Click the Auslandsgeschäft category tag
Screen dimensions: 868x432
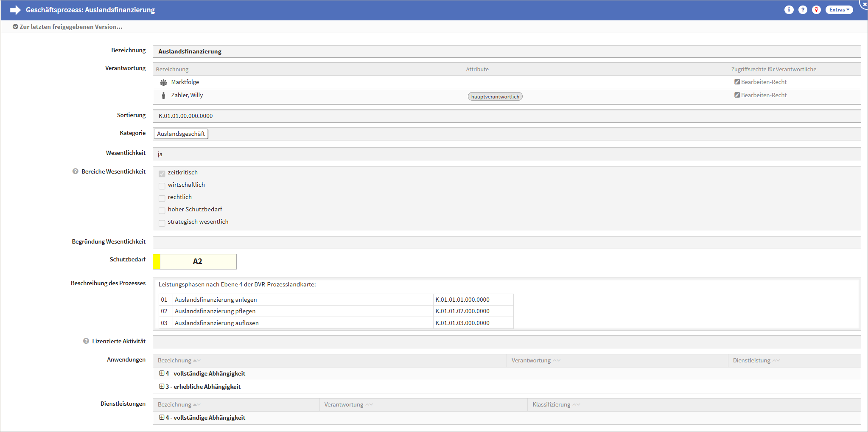click(x=181, y=134)
